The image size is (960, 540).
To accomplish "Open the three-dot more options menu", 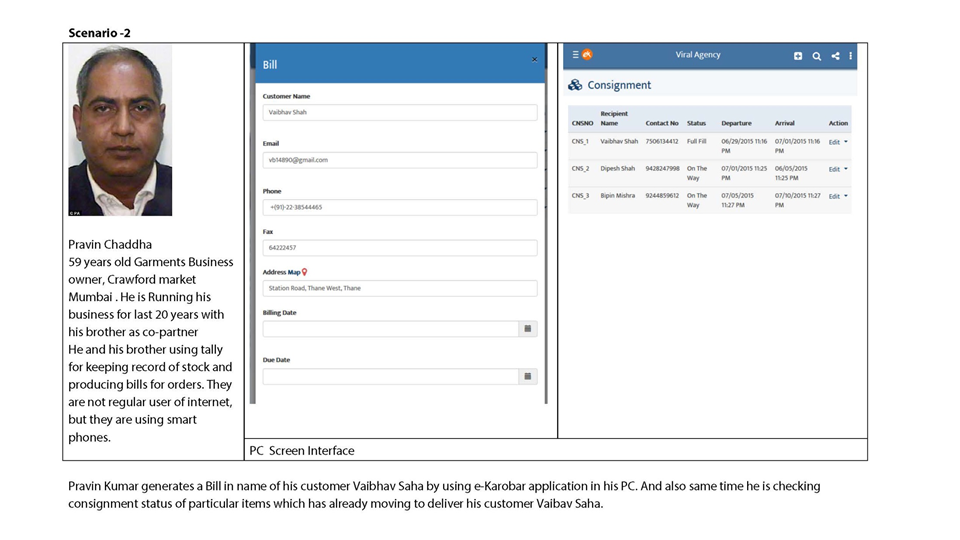I will 851,56.
